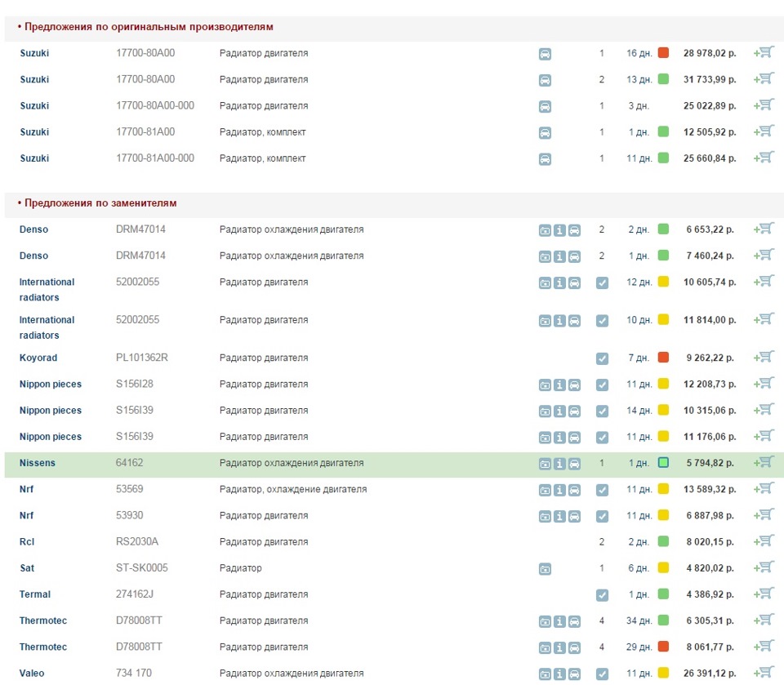784x685 pixels.
Task: View photo icon in Thermotec 8 061,77 р. row
Action: point(545,647)
